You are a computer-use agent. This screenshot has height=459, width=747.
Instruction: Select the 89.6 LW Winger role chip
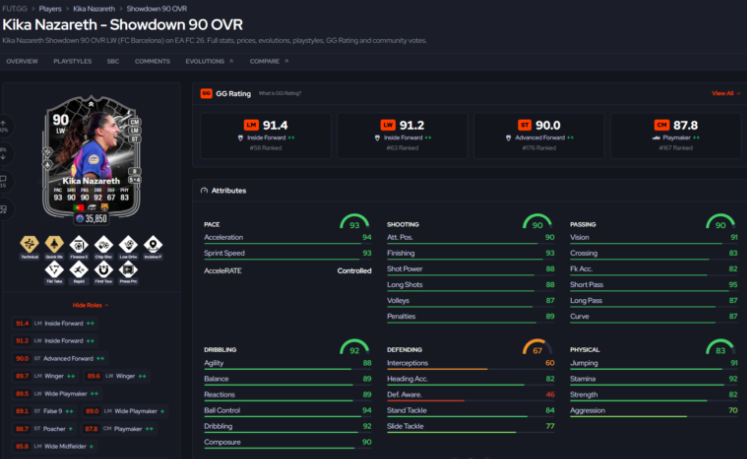pos(117,376)
